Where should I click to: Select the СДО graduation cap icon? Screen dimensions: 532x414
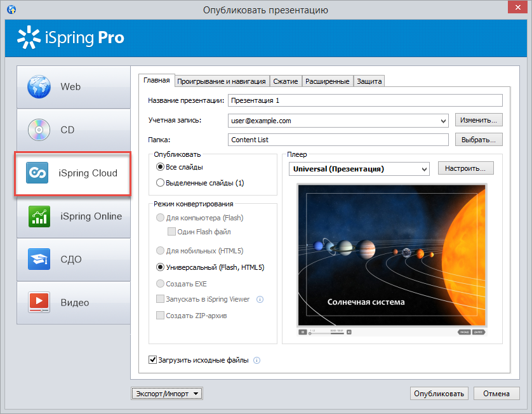(x=39, y=259)
